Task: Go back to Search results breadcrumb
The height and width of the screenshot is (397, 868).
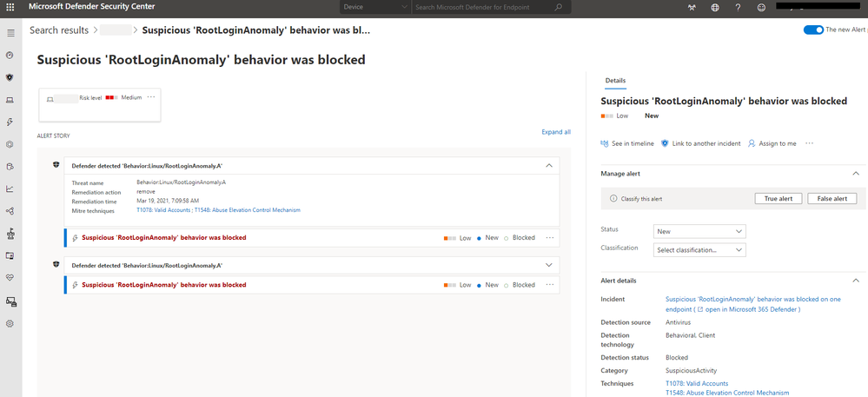Action: (59, 30)
